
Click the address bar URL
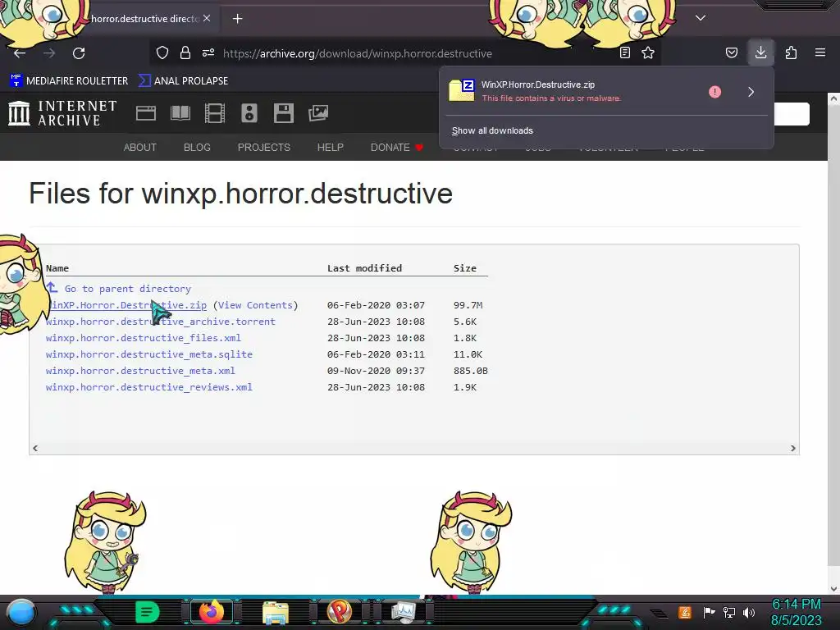(x=358, y=53)
